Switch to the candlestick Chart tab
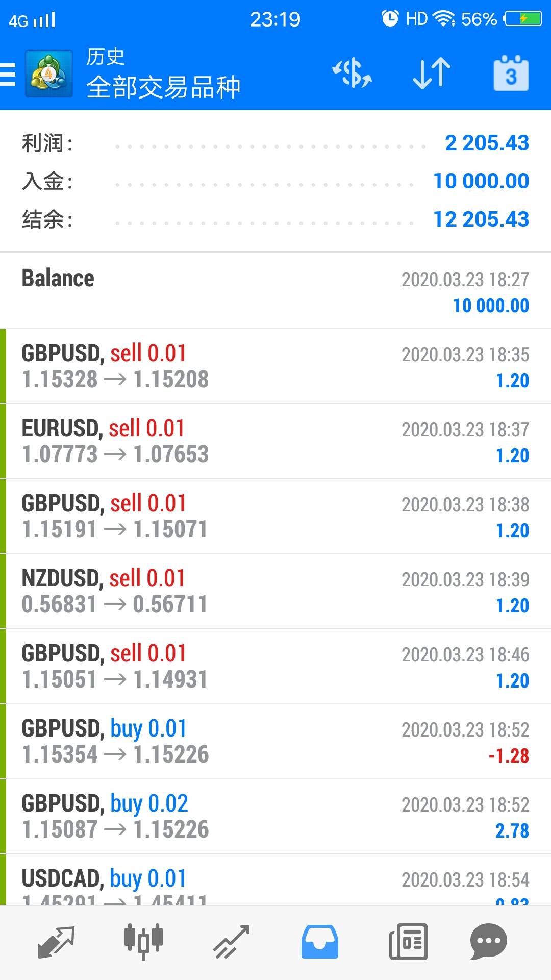This screenshot has width=551, height=980. 143,941
